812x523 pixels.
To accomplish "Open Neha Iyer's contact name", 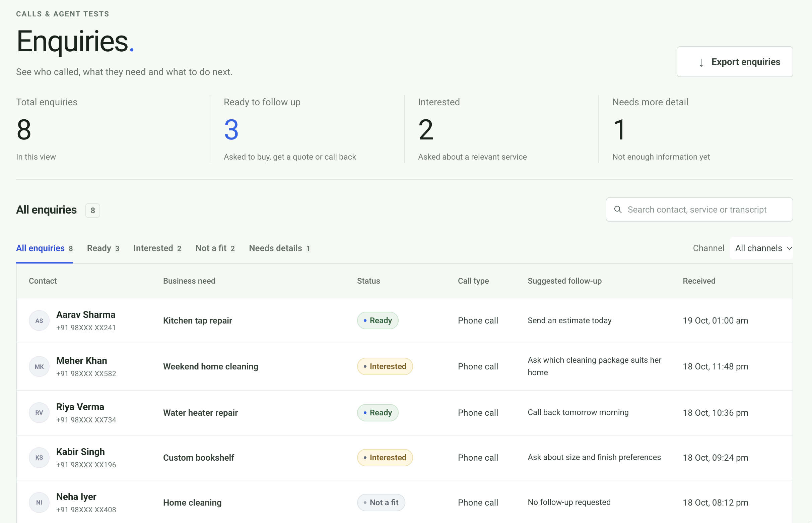I will click(76, 497).
